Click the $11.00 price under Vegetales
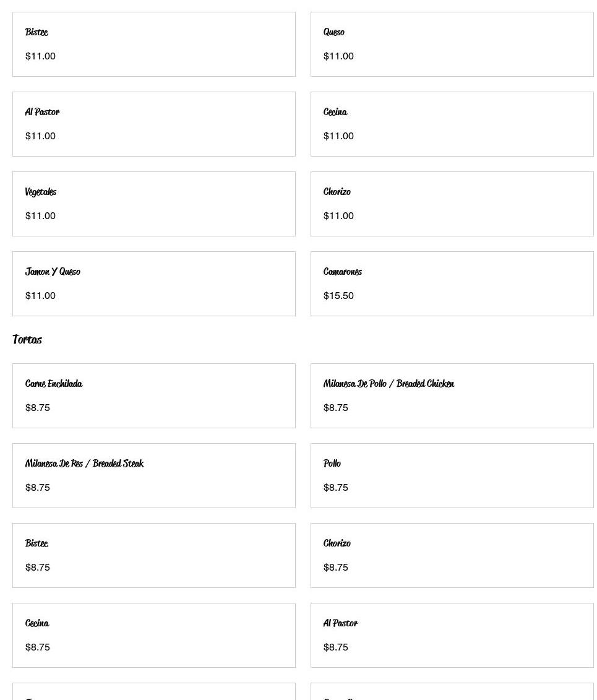This screenshot has height=700, width=597. click(40, 215)
